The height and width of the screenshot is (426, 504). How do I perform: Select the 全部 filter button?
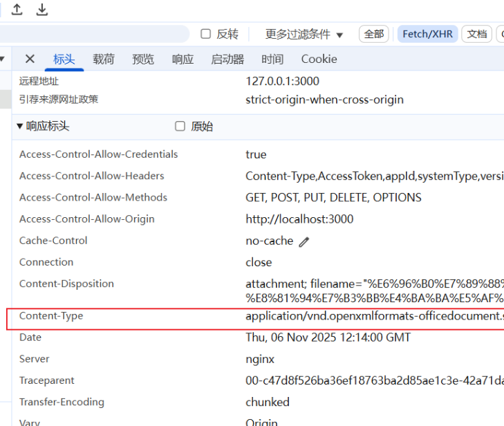click(x=374, y=34)
